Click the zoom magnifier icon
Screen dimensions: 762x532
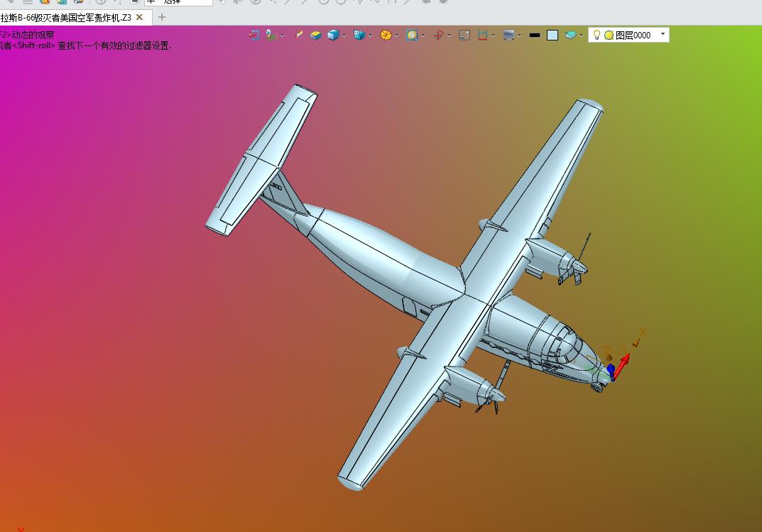coord(412,35)
